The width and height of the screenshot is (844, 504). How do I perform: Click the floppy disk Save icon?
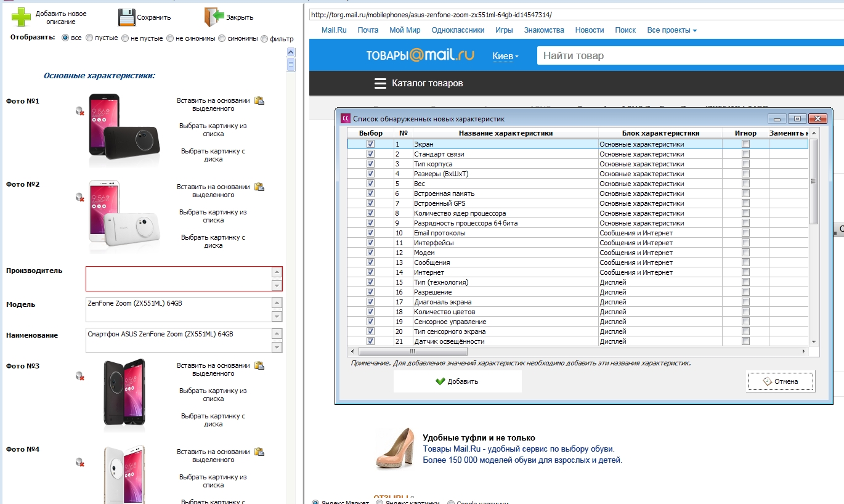tap(126, 17)
